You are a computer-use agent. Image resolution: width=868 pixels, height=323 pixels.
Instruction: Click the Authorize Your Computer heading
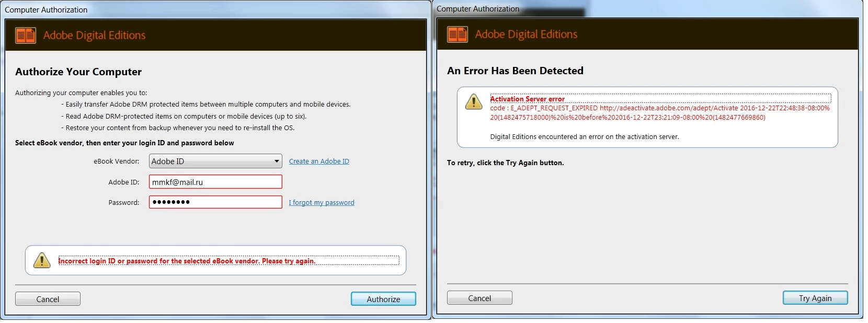click(x=78, y=72)
